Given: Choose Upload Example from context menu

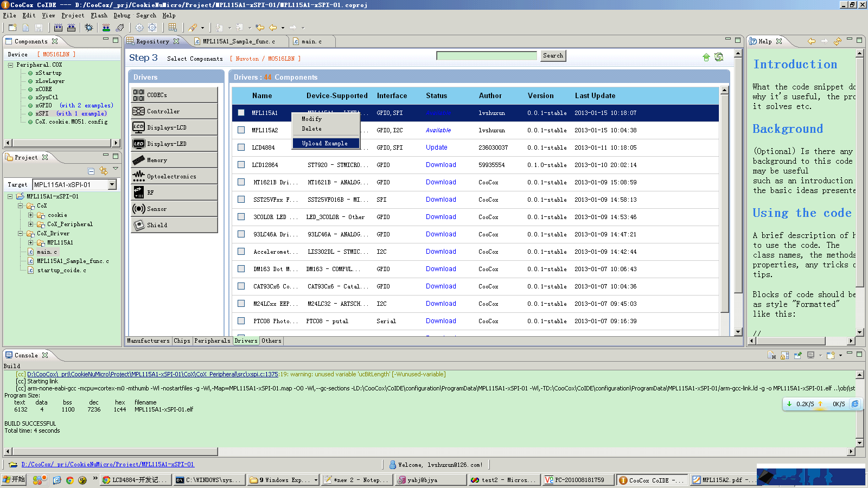Looking at the screenshot, I should (325, 143).
